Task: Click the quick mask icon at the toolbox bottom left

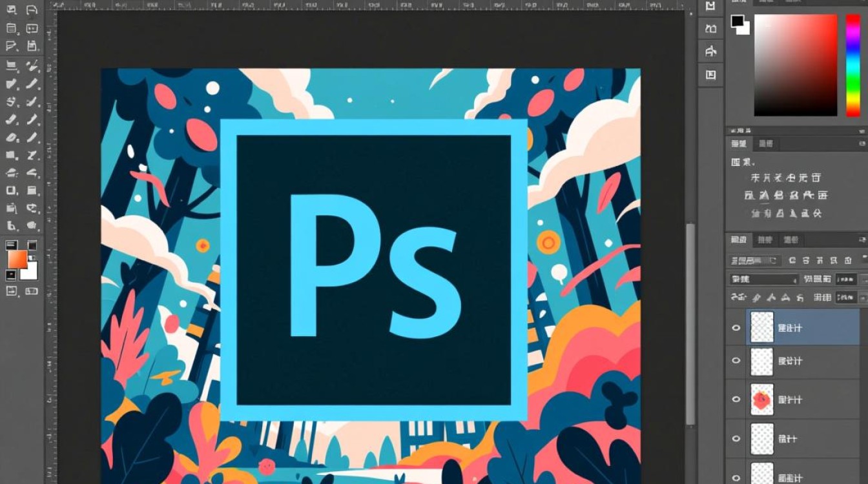Action: point(11,291)
